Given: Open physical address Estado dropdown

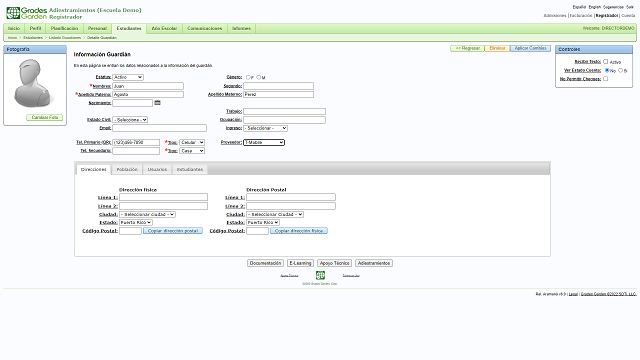Looking at the screenshot, I should (x=136, y=222).
